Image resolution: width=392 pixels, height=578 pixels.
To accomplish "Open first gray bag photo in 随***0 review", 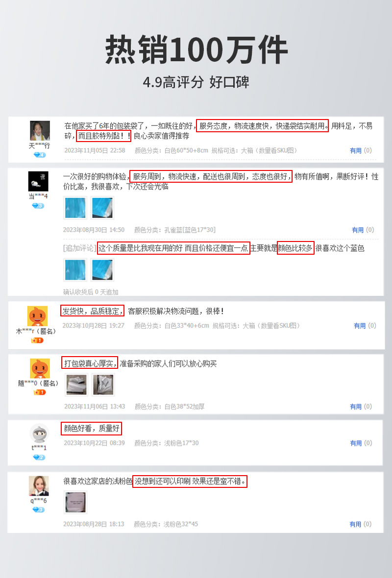I will (x=77, y=385).
